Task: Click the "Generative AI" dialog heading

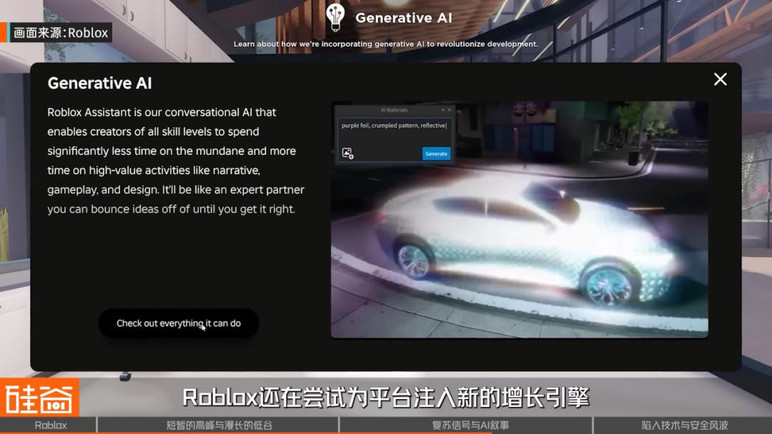Action: [x=99, y=83]
